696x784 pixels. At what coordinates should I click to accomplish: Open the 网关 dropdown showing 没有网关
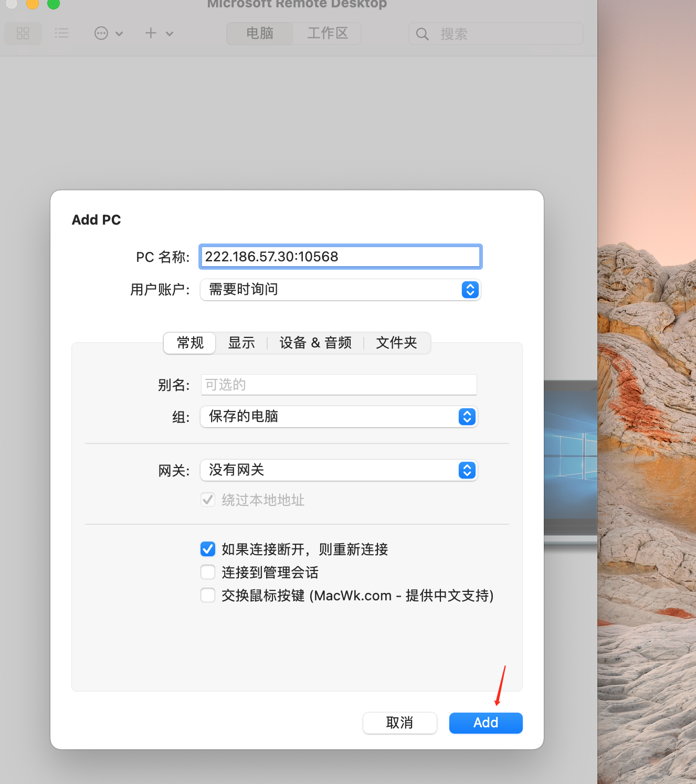pyautogui.click(x=466, y=470)
